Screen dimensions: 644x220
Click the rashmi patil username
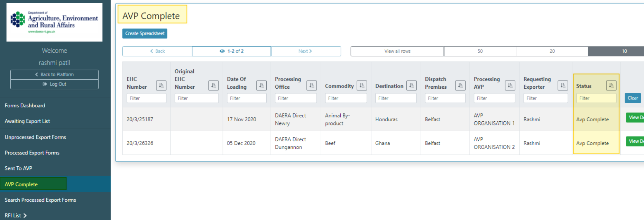[x=54, y=63]
